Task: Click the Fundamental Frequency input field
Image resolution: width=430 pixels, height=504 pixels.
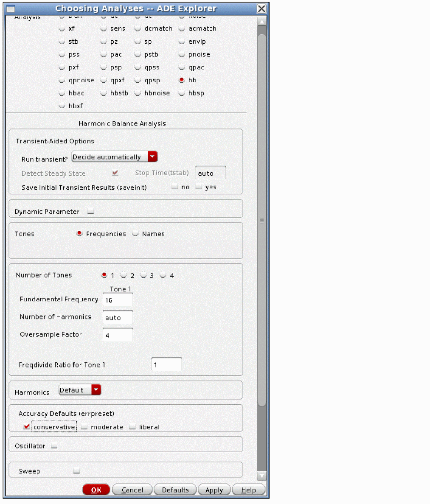Action: coord(118,300)
